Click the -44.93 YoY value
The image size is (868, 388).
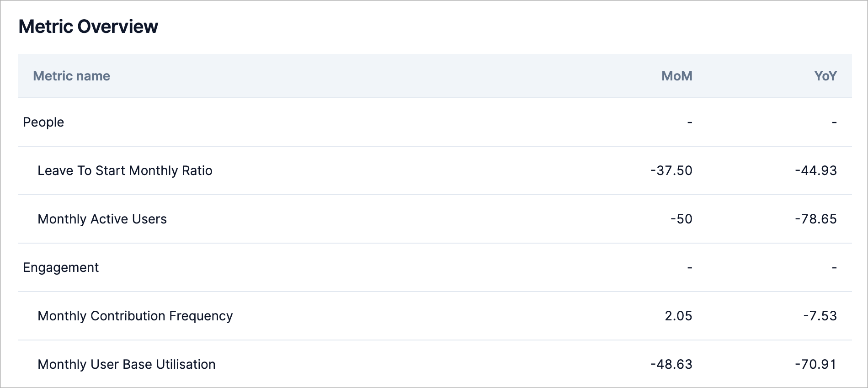[816, 170]
